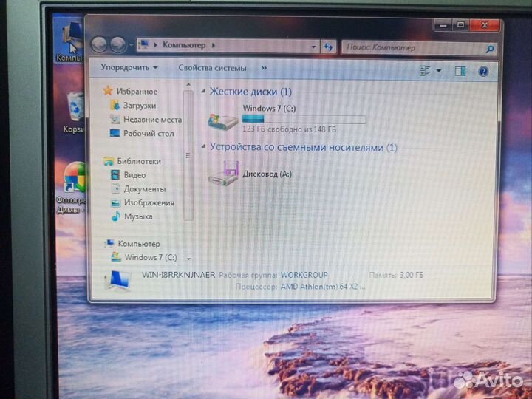Open the address bar history dropdown
The height and width of the screenshot is (399, 532).
coord(313,47)
